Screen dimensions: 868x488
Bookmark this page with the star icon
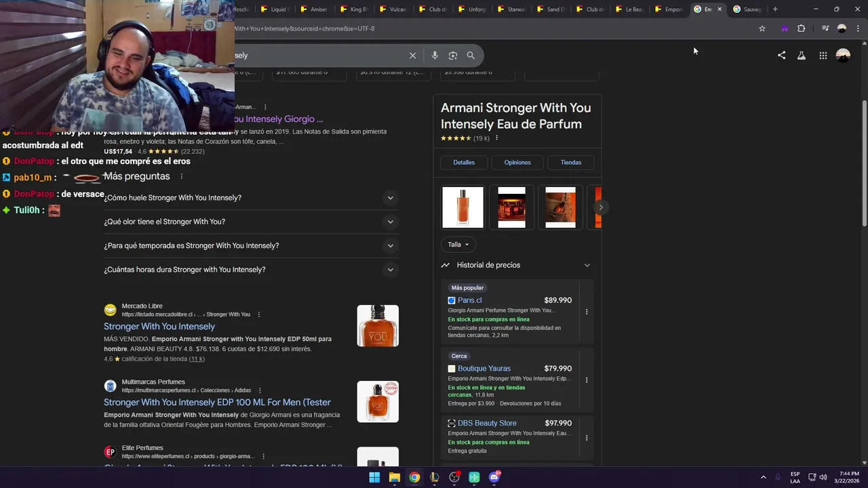pos(762,28)
